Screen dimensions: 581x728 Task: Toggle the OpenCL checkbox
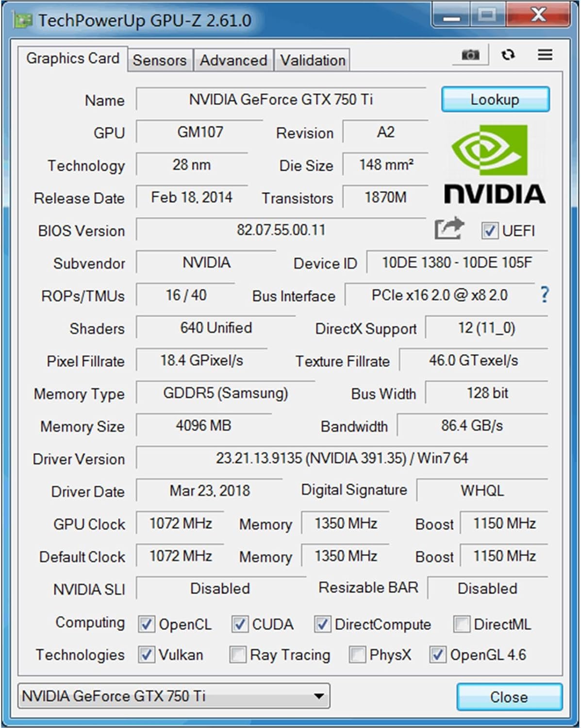click(x=147, y=624)
